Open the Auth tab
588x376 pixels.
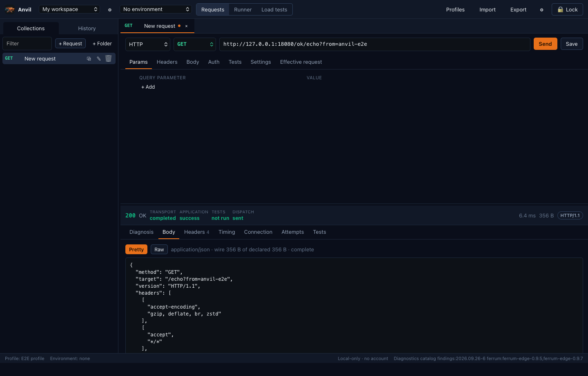click(214, 62)
